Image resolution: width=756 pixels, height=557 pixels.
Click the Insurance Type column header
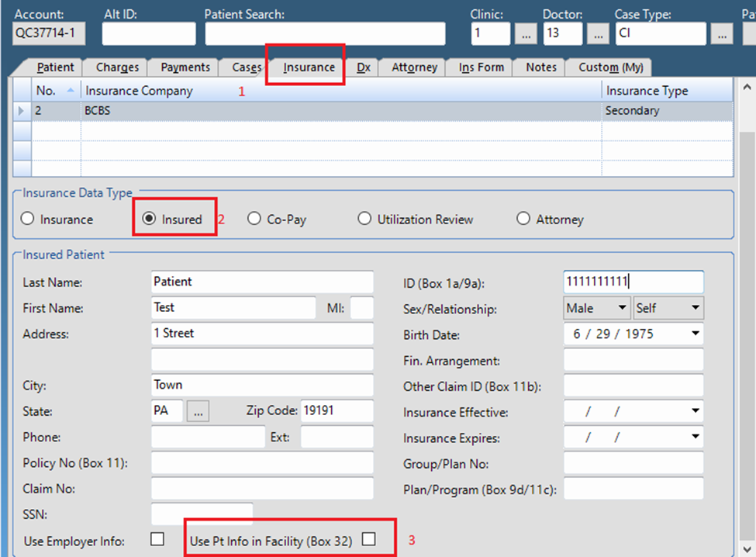[668, 91]
